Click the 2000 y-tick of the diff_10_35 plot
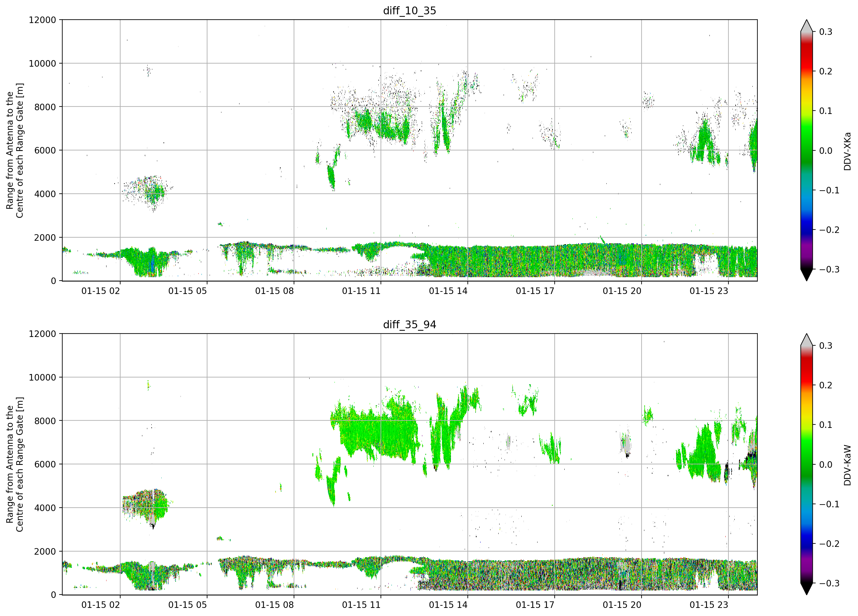The image size is (858, 616). pyautogui.click(x=45, y=238)
